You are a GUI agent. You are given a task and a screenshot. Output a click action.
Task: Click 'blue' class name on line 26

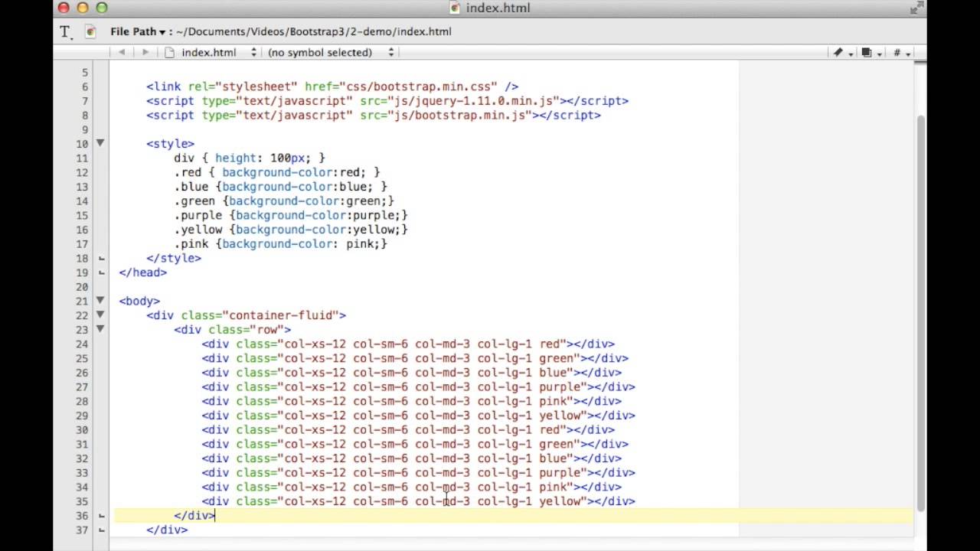(x=553, y=373)
